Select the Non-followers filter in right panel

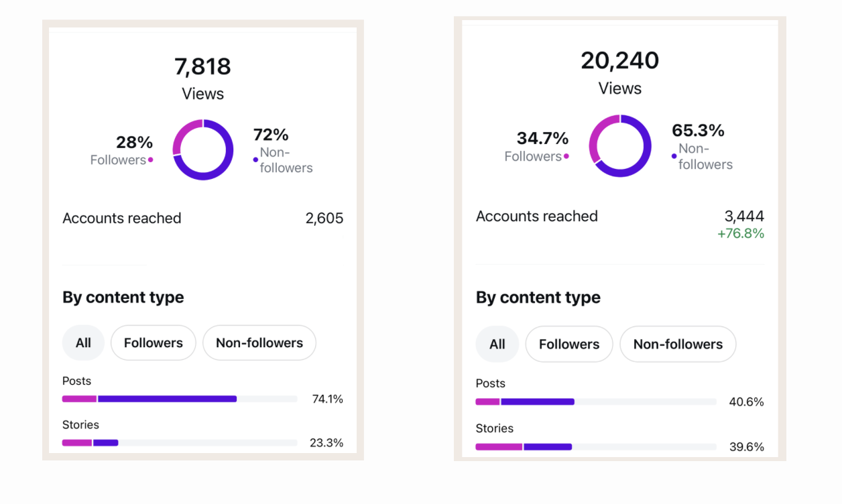pyautogui.click(x=678, y=344)
